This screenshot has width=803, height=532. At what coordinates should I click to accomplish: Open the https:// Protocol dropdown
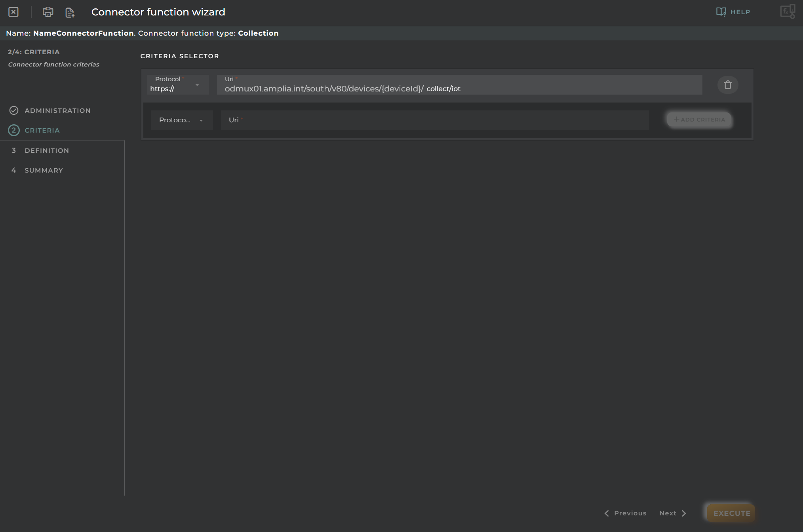[x=178, y=85]
